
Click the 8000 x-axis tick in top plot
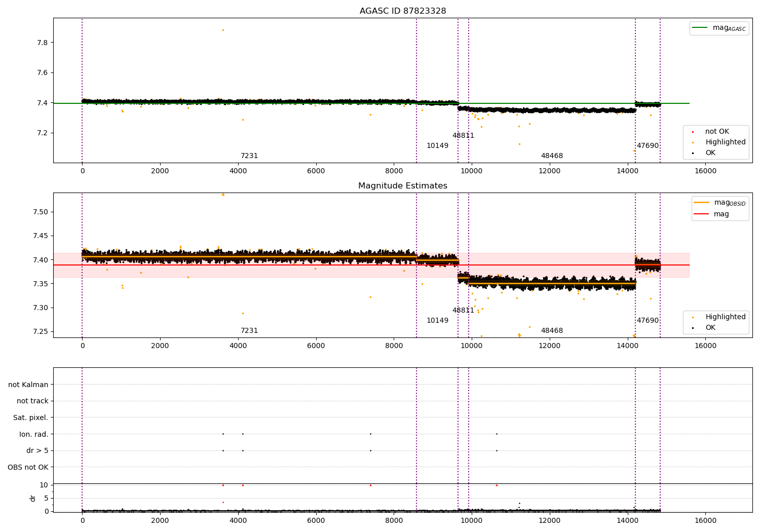tap(394, 171)
